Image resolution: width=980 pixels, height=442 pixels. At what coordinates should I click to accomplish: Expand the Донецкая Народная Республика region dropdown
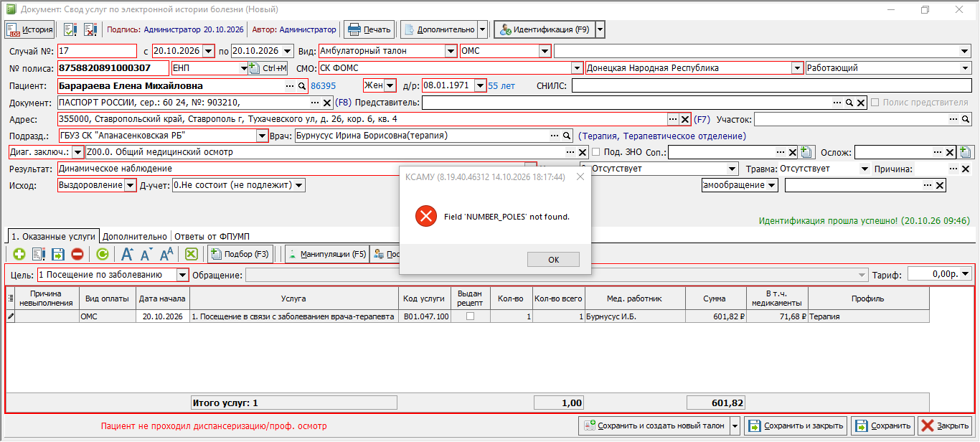point(797,68)
